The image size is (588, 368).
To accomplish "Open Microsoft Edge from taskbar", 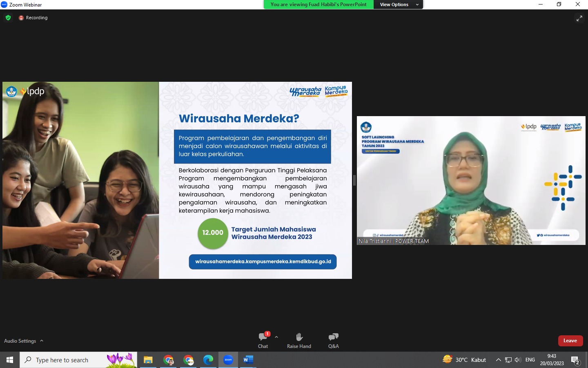I will (208, 360).
